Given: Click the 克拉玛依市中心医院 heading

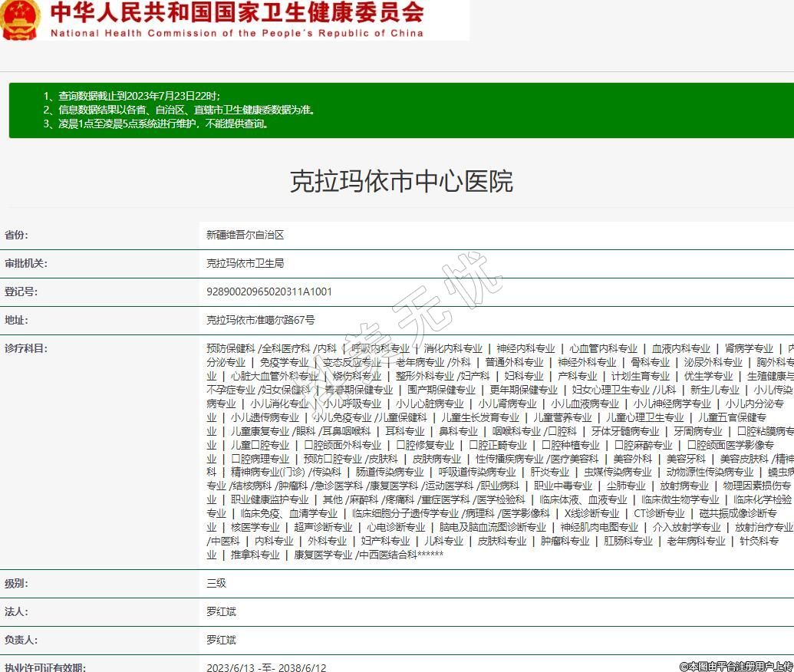Looking at the screenshot, I should [400, 182].
